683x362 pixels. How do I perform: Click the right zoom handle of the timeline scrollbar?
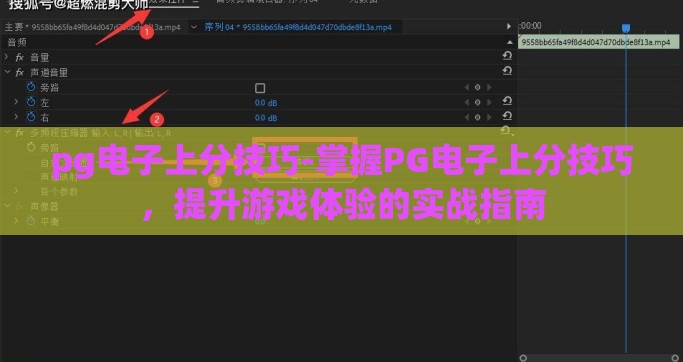tap(676, 358)
